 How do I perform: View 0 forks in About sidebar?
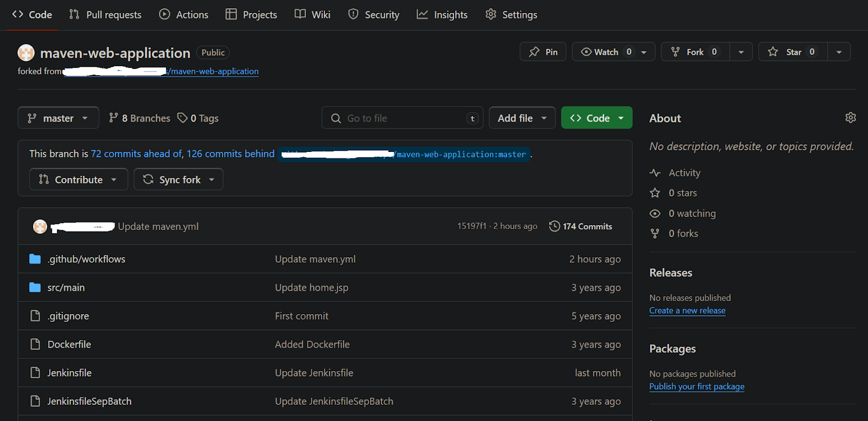coord(674,233)
